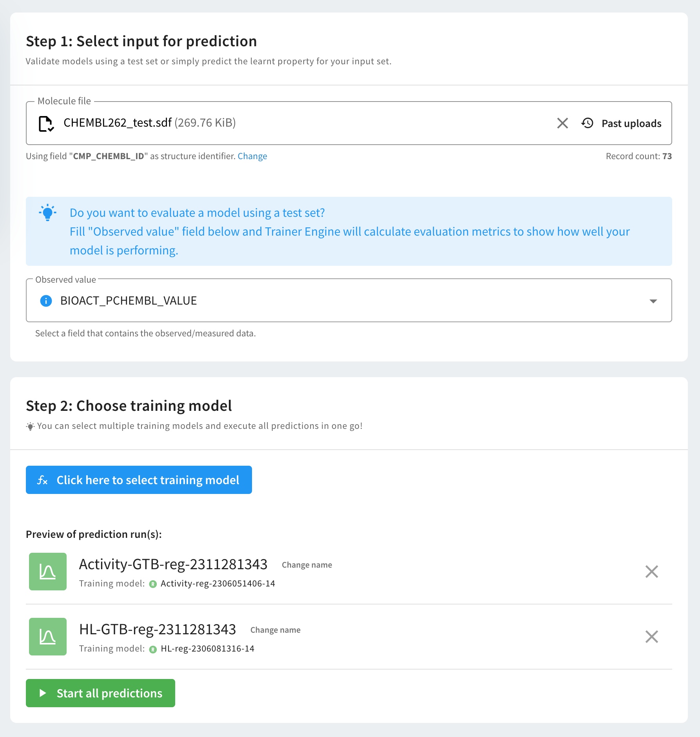
Task: Expand the Observed value dropdown arrow
Action: (653, 301)
